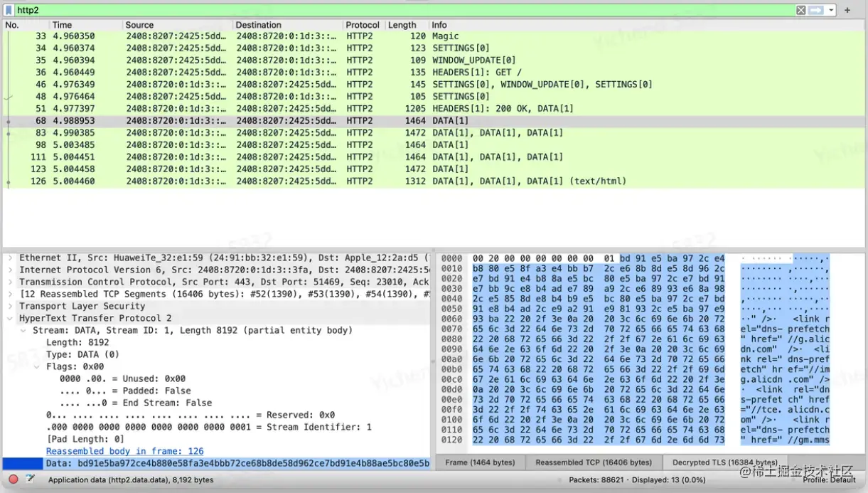
Task: Open the Decrypted TLS (16384 bytes) tab
Action: coord(724,462)
